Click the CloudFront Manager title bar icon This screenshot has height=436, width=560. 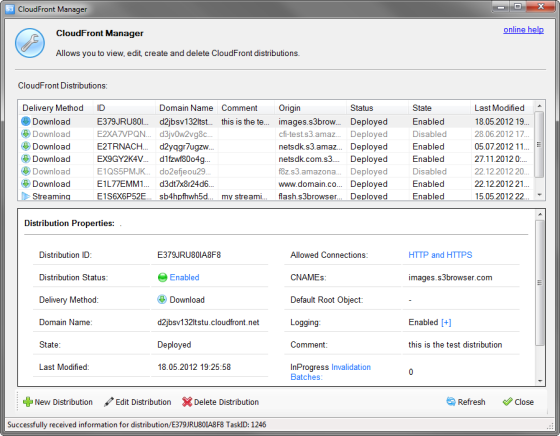click(x=10, y=9)
